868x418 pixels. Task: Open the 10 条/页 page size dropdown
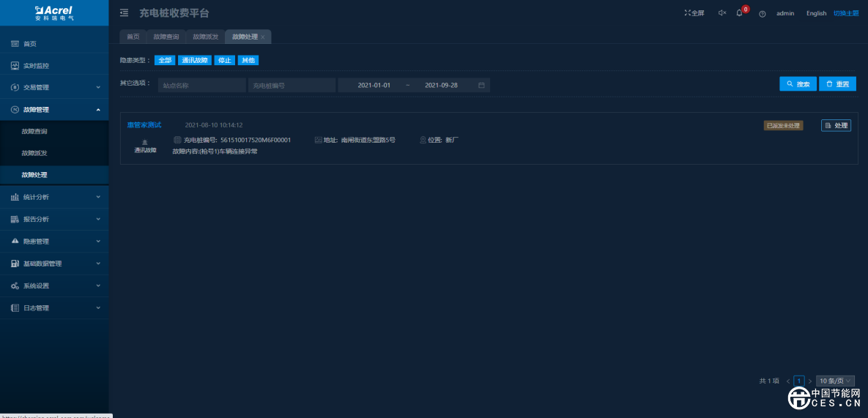(835, 381)
